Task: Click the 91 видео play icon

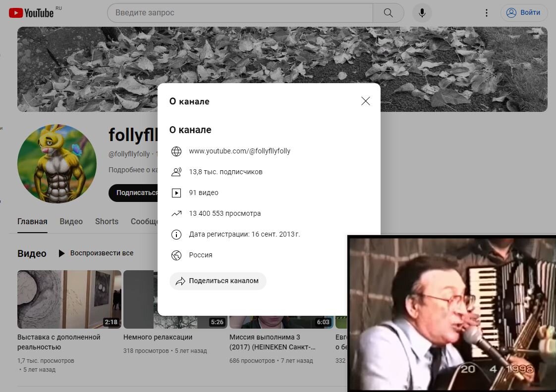Action: [176, 193]
